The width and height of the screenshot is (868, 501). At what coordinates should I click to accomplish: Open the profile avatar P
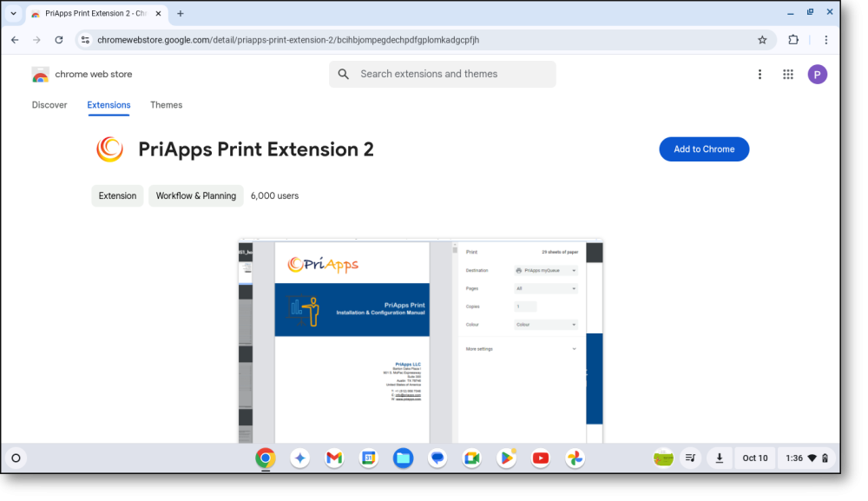817,74
